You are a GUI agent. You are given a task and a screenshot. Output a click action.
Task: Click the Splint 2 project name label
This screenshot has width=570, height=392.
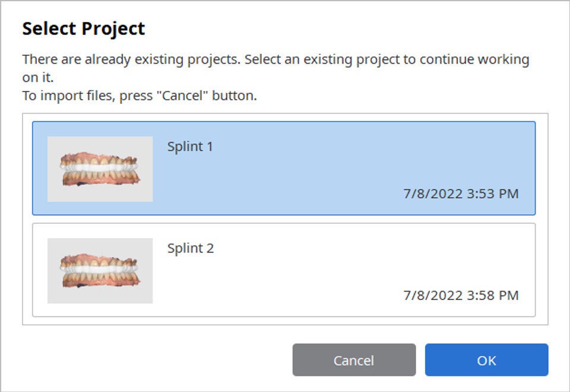191,248
